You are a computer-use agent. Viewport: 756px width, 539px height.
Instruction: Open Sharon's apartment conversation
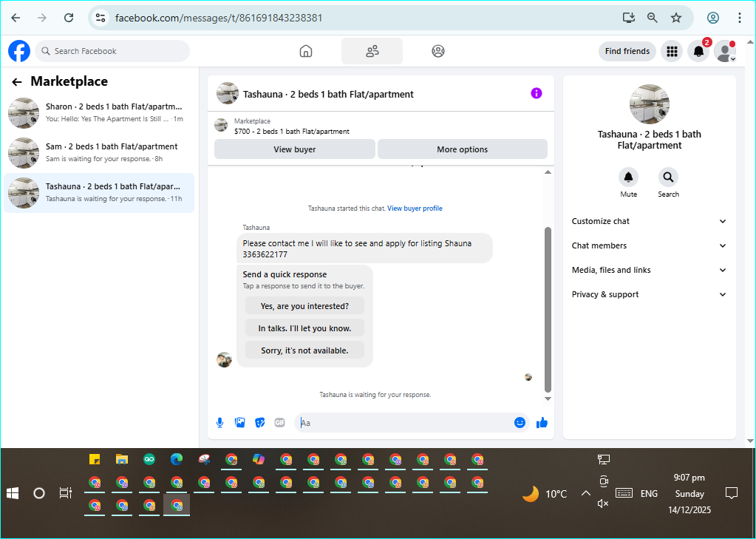[99, 113]
